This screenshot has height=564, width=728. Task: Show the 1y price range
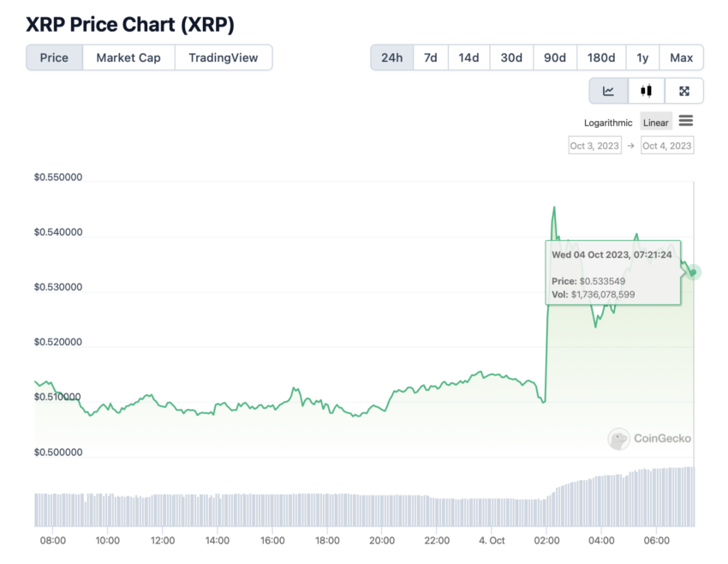[642, 57]
